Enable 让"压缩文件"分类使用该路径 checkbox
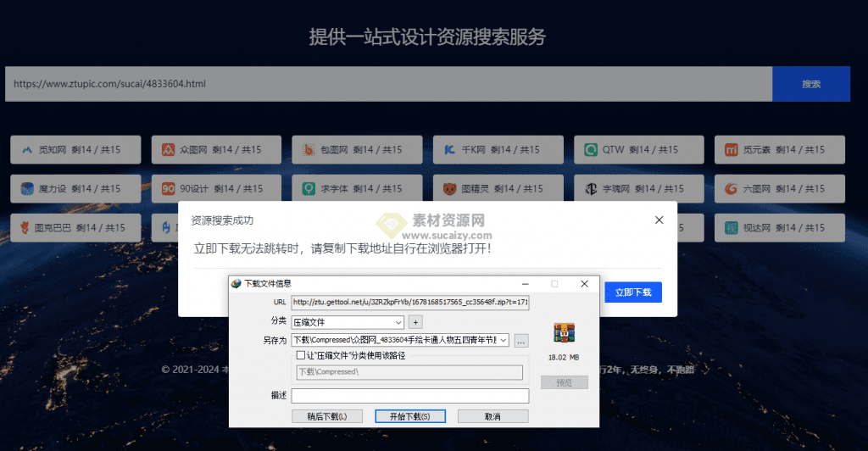The height and width of the screenshot is (451, 868). click(x=301, y=356)
